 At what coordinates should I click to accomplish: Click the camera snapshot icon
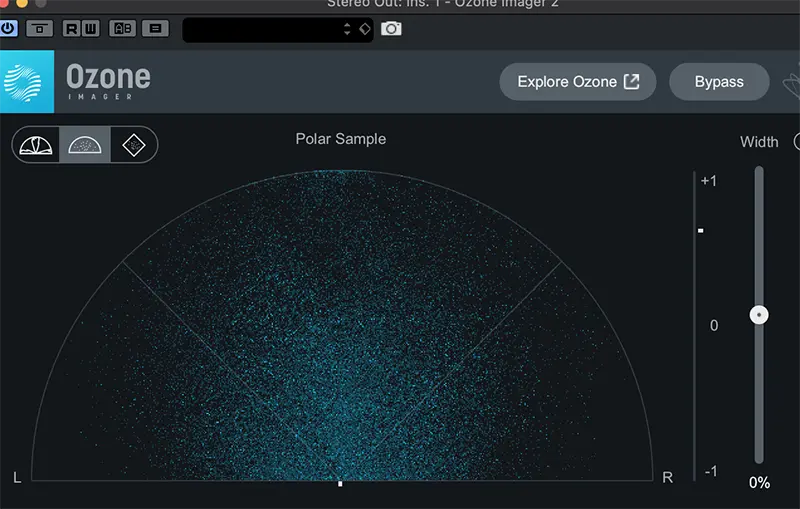point(391,29)
